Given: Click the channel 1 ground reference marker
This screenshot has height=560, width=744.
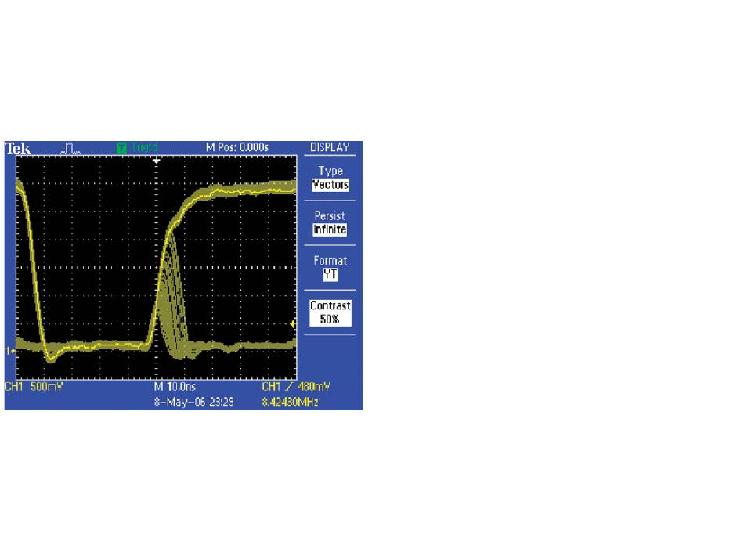Looking at the screenshot, I should (9, 350).
